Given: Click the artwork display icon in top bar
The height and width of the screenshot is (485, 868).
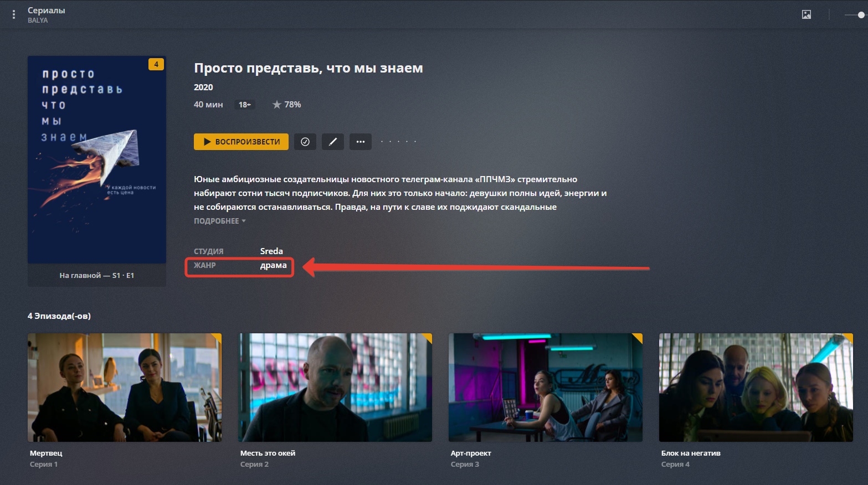Looking at the screenshot, I should (x=807, y=15).
